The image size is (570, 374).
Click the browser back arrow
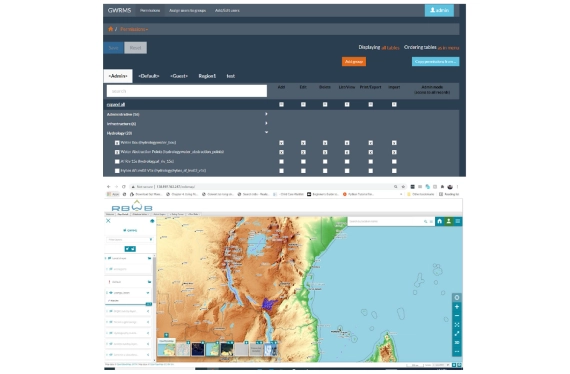tap(108, 186)
